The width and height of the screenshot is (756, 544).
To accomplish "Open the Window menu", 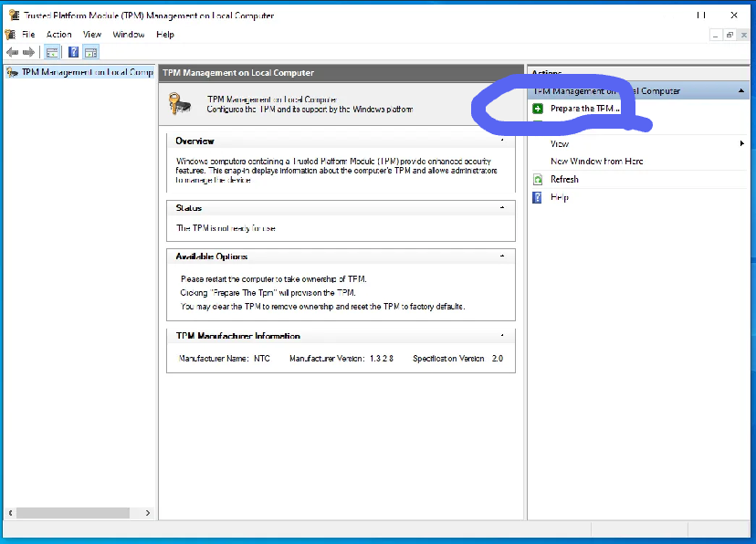I will coord(129,35).
